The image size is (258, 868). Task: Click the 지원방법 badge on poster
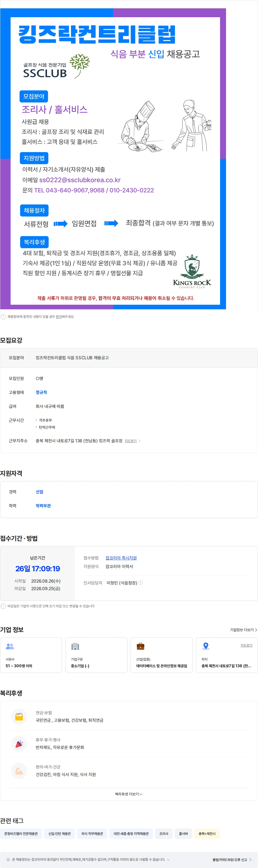click(34, 158)
